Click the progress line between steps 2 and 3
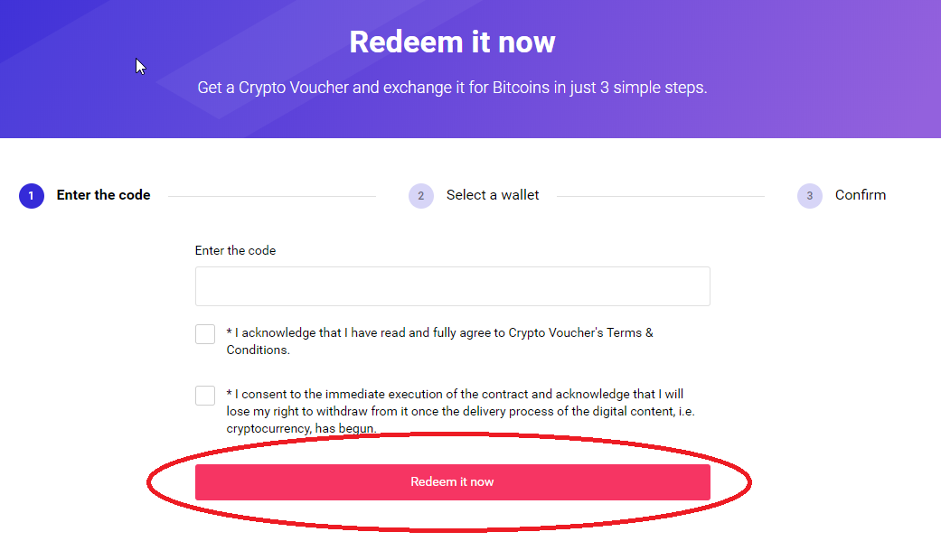This screenshot has height=560, width=941. 660,196
